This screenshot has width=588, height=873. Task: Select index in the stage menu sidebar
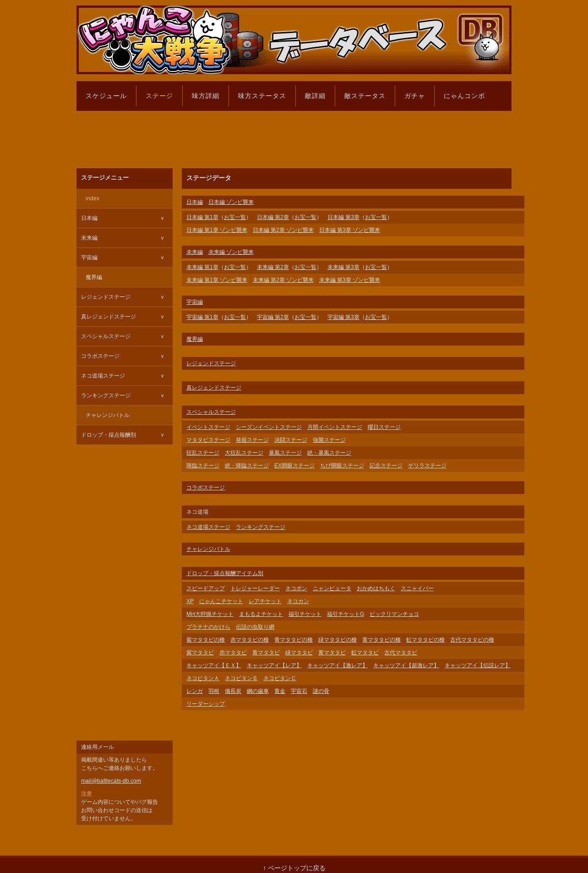coord(125,198)
